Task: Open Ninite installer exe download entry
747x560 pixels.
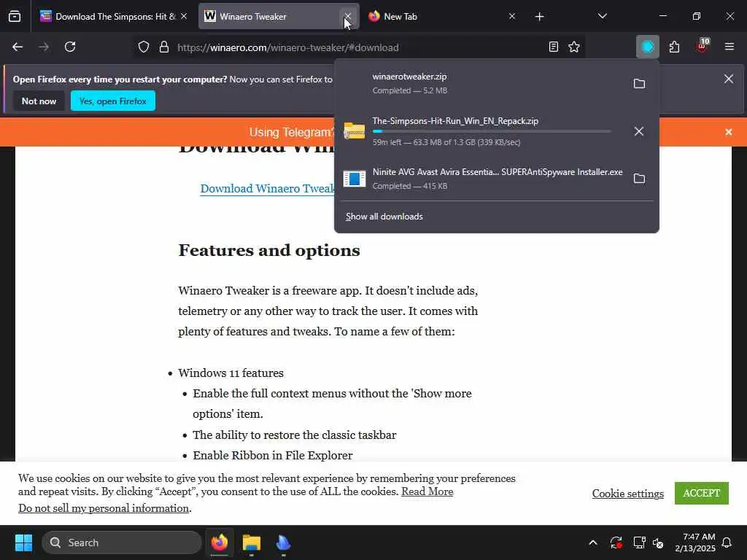Action: [x=480, y=178]
